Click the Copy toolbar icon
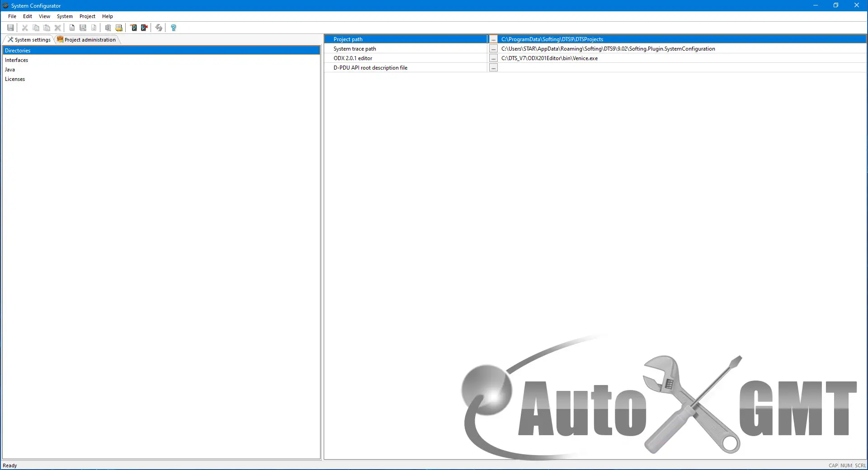Image resolution: width=868 pixels, height=470 pixels. (x=36, y=28)
